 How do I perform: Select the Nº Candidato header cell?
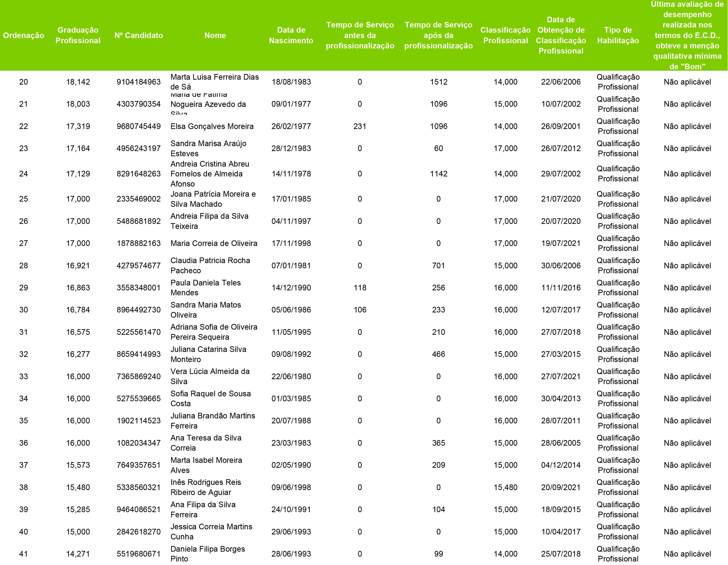pyautogui.click(x=139, y=35)
